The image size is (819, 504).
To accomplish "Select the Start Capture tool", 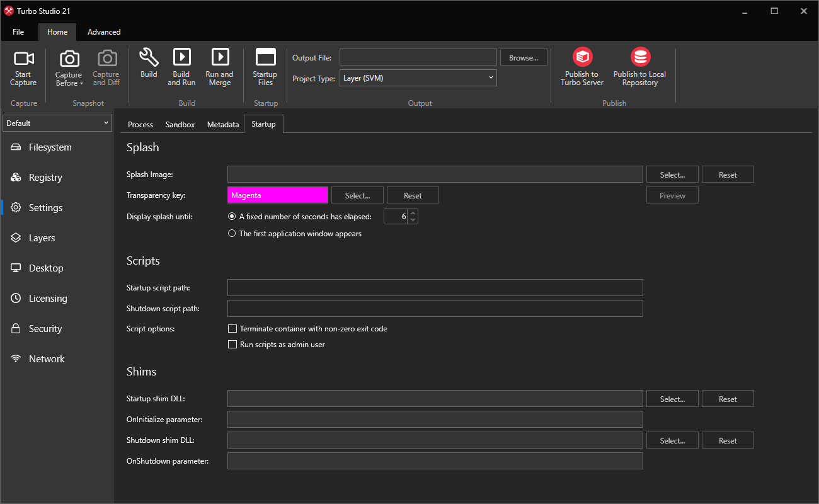I will [x=23, y=67].
